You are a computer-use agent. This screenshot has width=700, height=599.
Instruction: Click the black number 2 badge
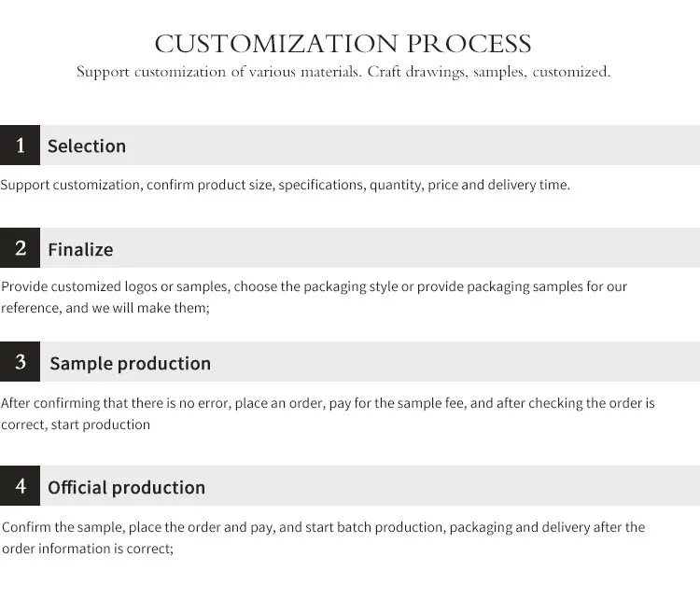pyautogui.click(x=21, y=248)
